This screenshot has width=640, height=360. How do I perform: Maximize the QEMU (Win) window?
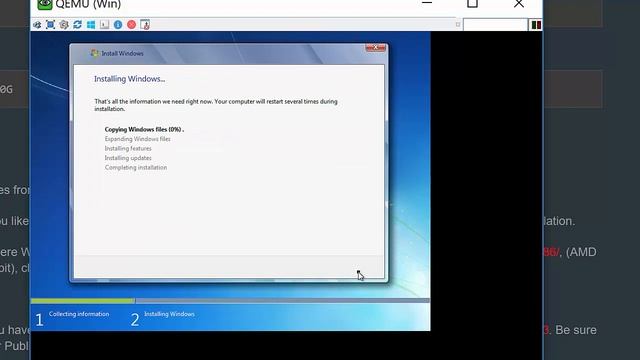(x=472, y=4)
